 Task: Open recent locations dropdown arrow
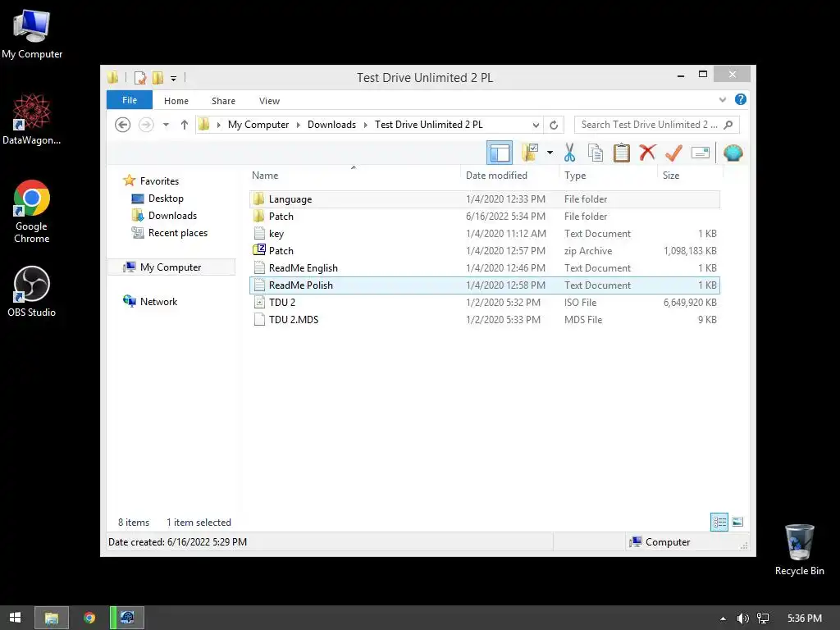click(166, 125)
